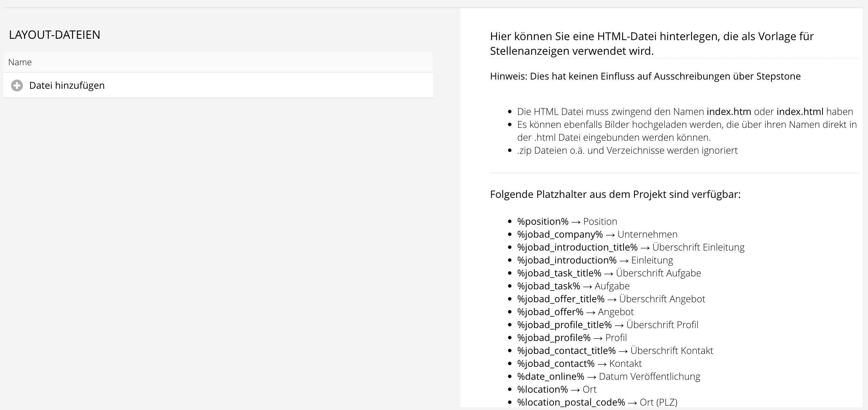Click the %position% placeholder

(x=543, y=221)
